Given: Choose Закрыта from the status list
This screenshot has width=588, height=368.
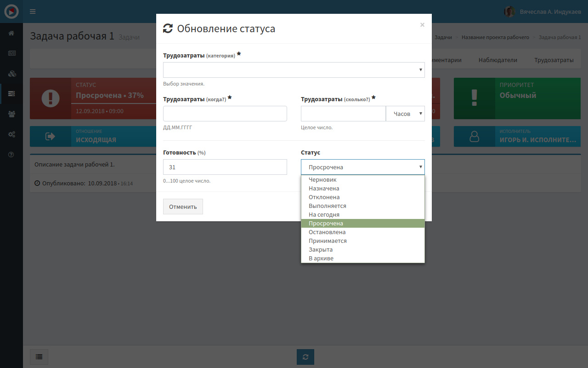Looking at the screenshot, I should click(363, 250).
